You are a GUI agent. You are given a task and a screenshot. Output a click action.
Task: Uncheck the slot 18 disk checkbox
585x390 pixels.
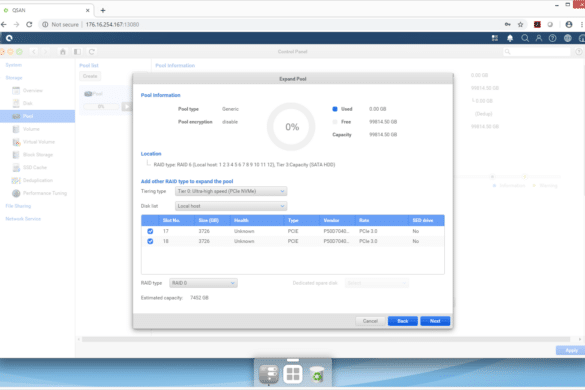tap(150, 241)
